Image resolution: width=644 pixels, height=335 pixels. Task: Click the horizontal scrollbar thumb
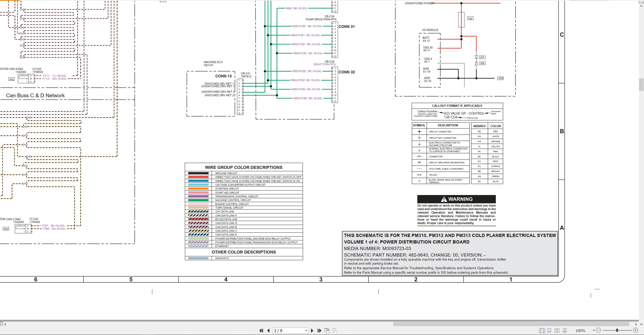[x=511, y=324]
